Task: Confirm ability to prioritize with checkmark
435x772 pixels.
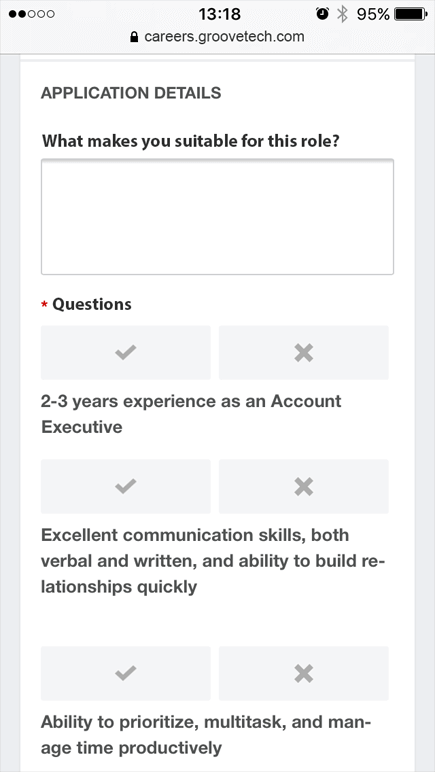Action: pyautogui.click(x=125, y=674)
